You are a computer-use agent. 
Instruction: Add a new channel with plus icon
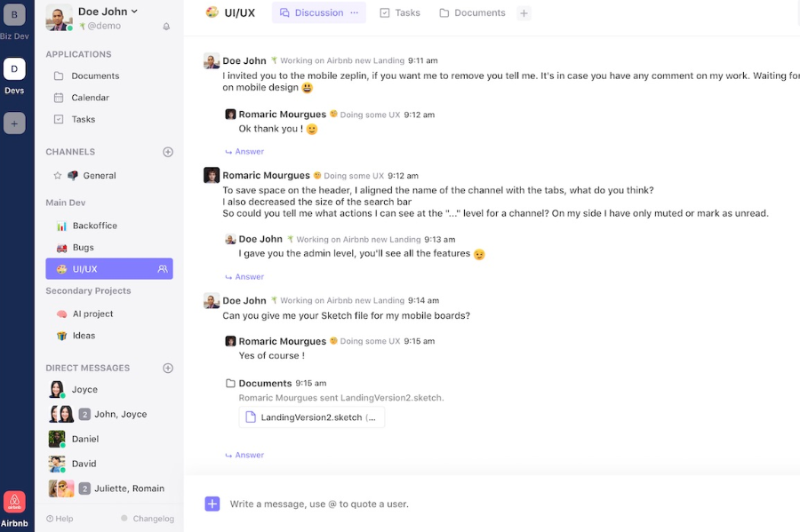(168, 152)
